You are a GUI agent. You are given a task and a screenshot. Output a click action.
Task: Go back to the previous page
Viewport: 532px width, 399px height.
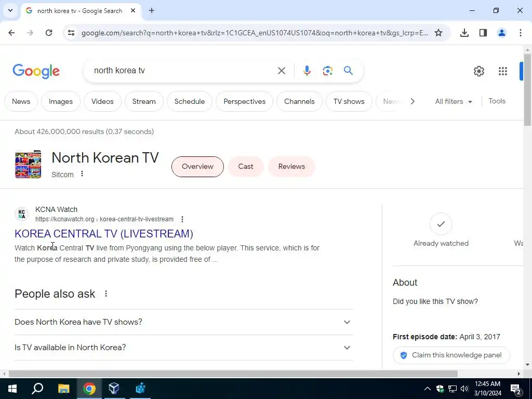11,33
